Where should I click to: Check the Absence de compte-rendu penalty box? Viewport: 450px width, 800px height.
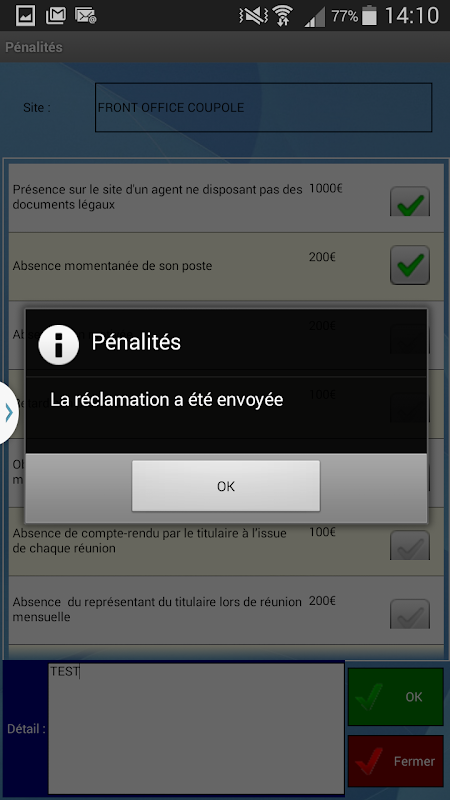tap(410, 545)
